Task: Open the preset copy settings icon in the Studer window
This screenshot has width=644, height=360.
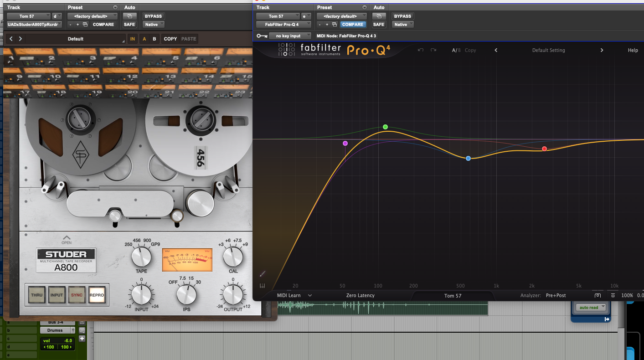Action: pos(86,25)
